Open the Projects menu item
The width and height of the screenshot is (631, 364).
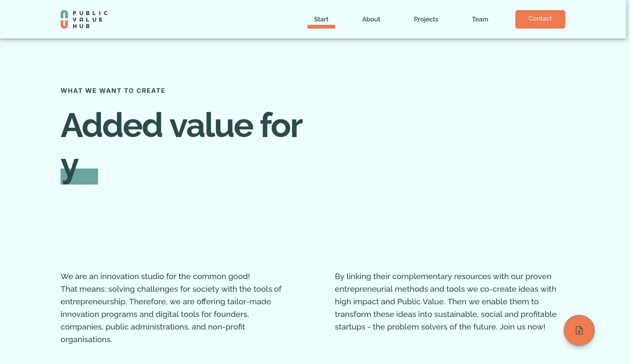coord(426,19)
